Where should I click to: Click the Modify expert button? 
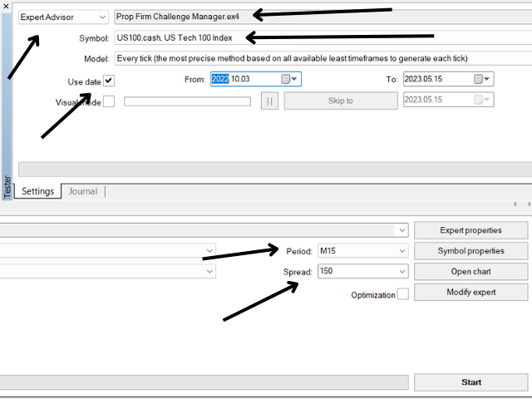pos(471,292)
